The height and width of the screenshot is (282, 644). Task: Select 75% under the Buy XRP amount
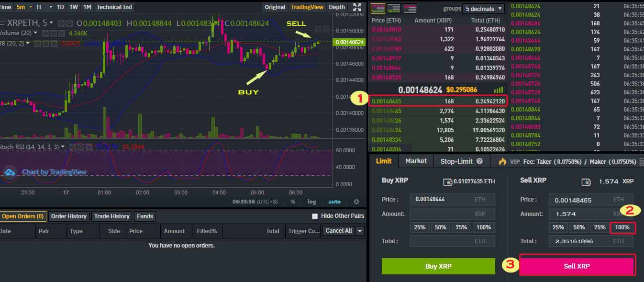[x=461, y=227]
